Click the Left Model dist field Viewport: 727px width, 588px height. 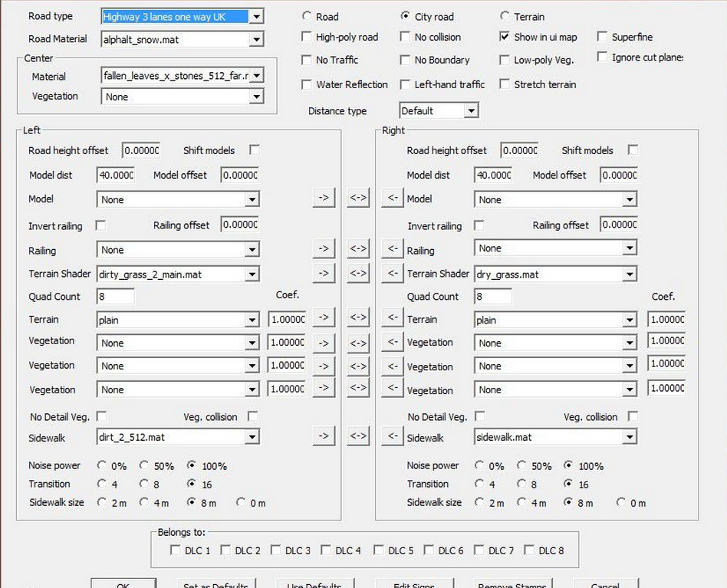116,175
